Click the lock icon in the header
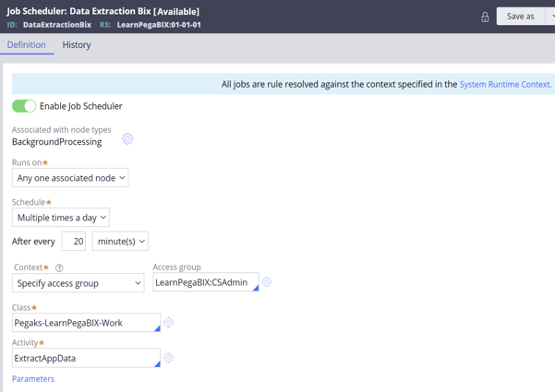Image resolution: width=555 pixels, height=392 pixels. coord(485,17)
